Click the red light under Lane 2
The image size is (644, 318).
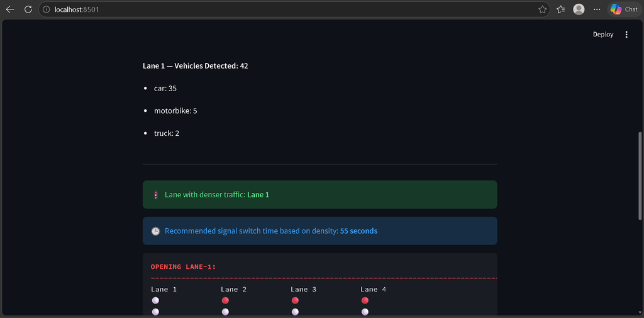pos(225,300)
